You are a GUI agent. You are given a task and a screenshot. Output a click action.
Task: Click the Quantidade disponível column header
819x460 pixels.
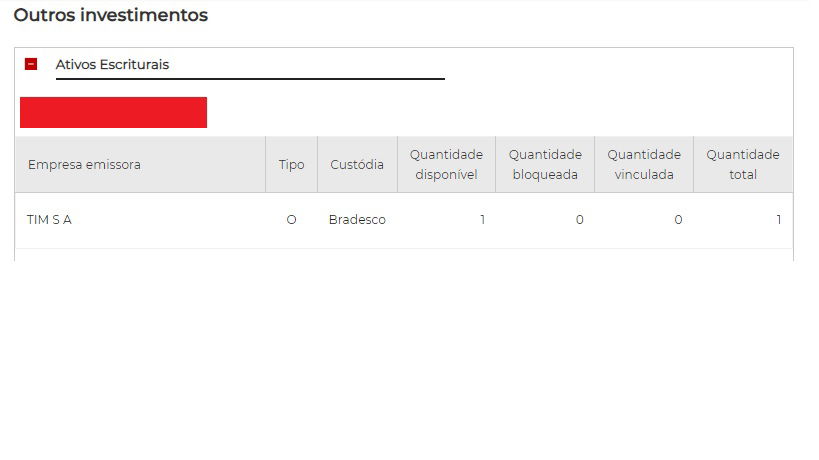coord(446,164)
